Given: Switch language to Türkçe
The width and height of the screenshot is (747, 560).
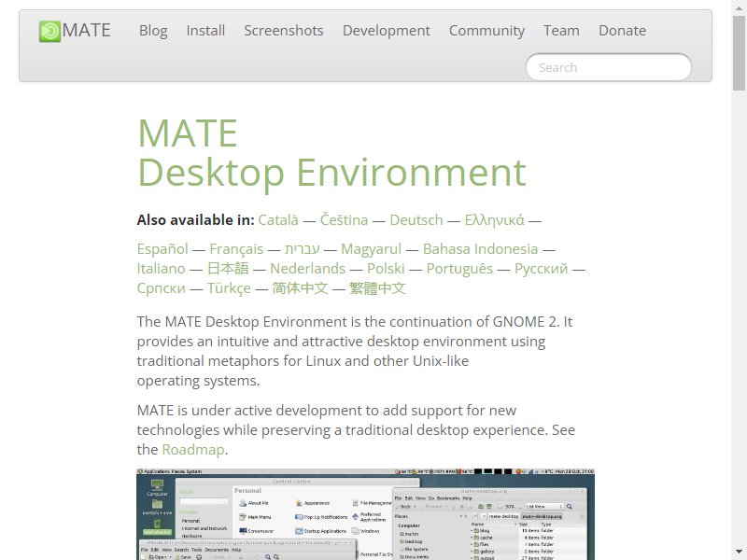Looking at the screenshot, I should 229,288.
